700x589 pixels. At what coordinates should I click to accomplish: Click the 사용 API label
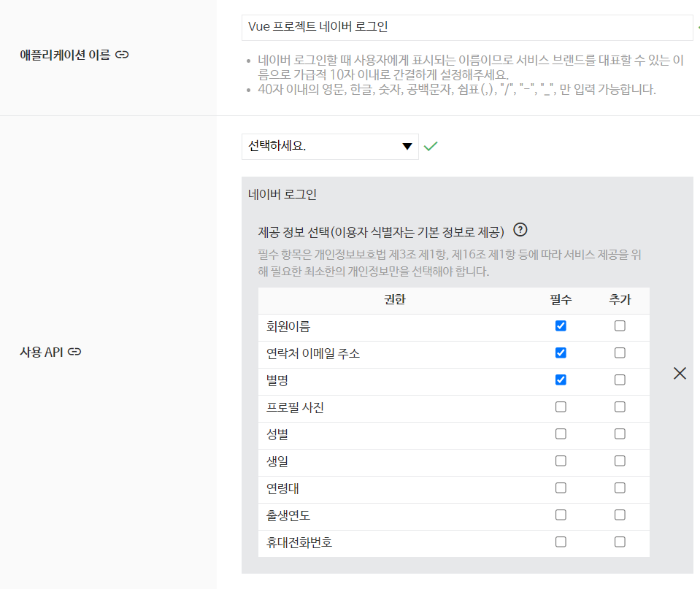42,352
